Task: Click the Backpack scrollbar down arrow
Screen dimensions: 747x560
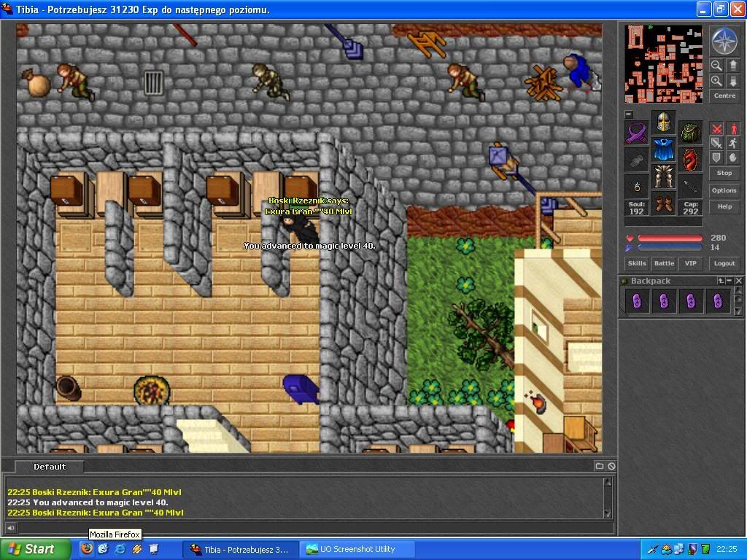Action: click(738, 311)
